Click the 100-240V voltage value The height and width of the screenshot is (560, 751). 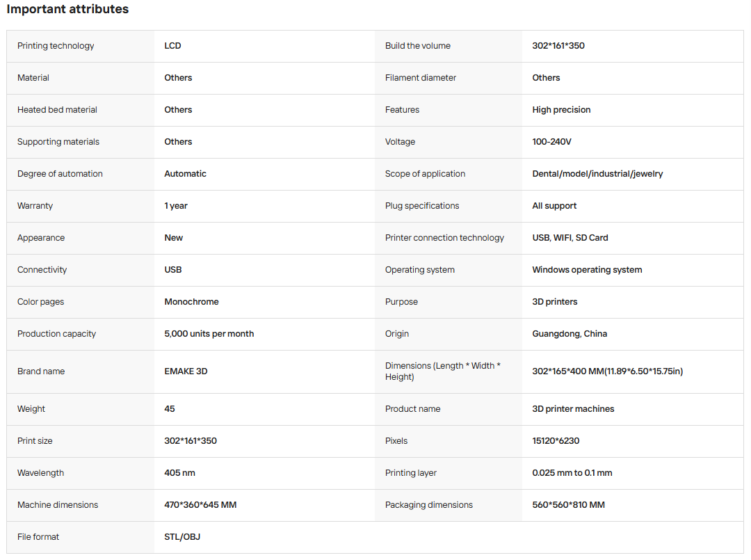[x=551, y=142]
